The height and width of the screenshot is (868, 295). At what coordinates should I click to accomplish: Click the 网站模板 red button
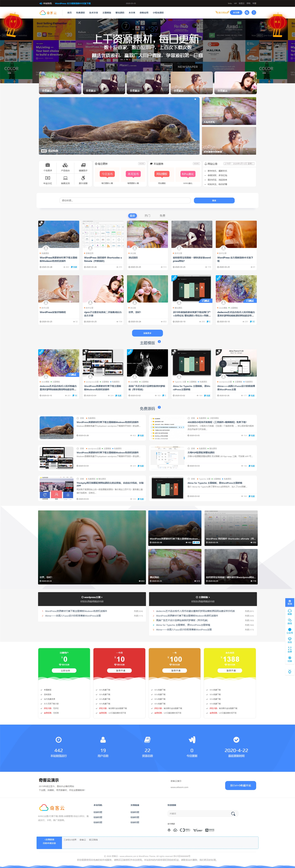point(162,174)
